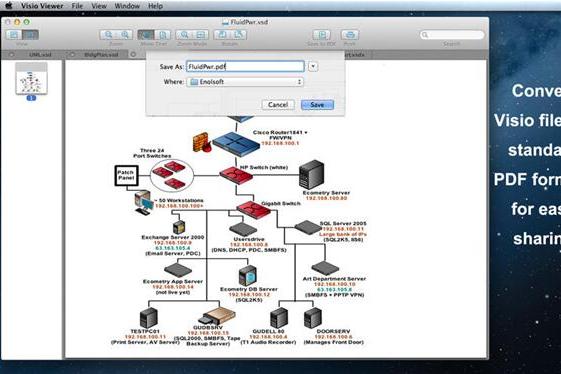The height and width of the screenshot is (374, 561).
Task: Click the GUDBSRV tape backup icon
Action: 218,316
